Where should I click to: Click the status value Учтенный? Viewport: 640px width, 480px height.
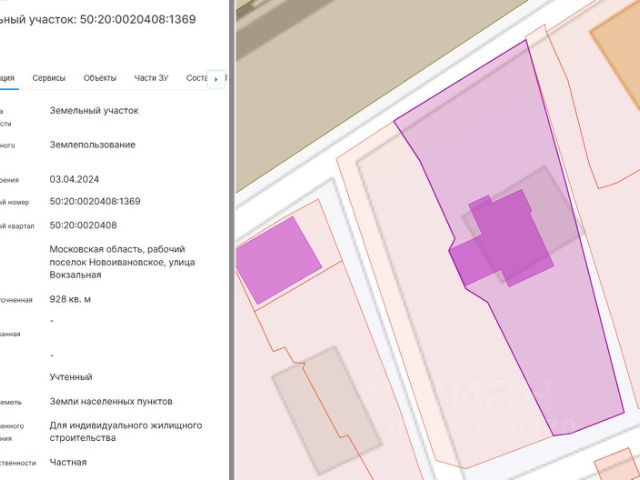[x=71, y=377]
